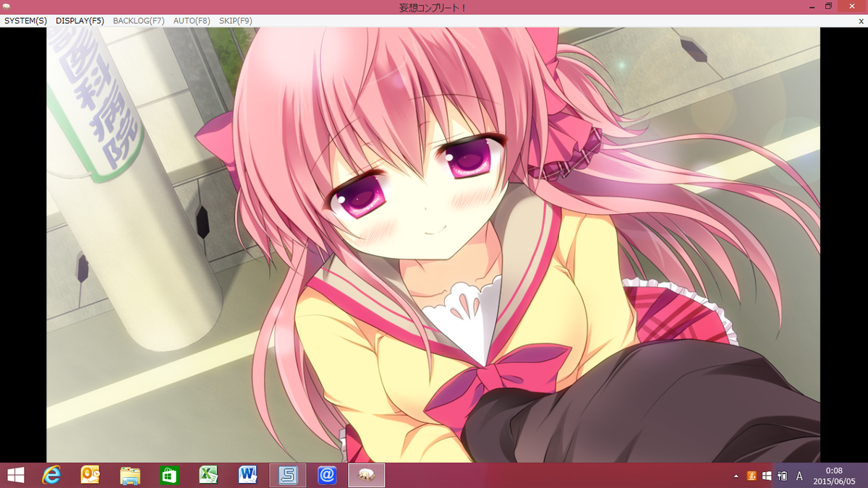Click the game scene to advance
868x488 pixels.
point(433,245)
